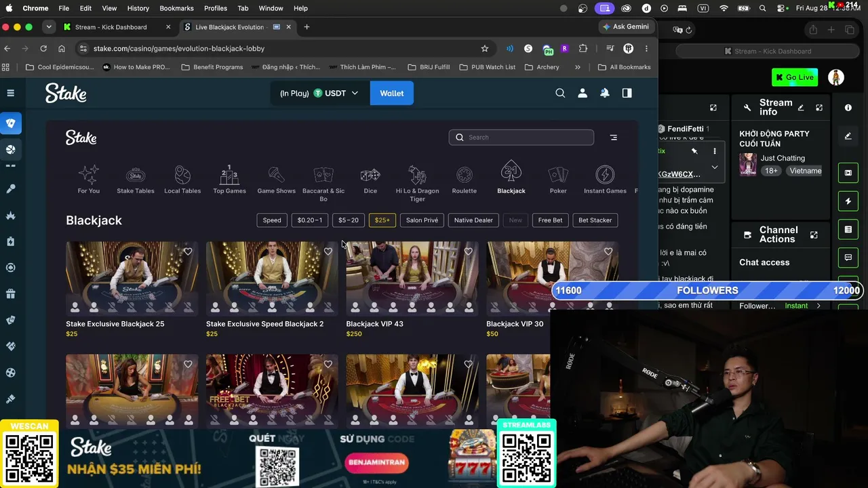Toggle the Stake side panel icon
Image resolution: width=868 pixels, height=488 pixels.
[627, 94]
